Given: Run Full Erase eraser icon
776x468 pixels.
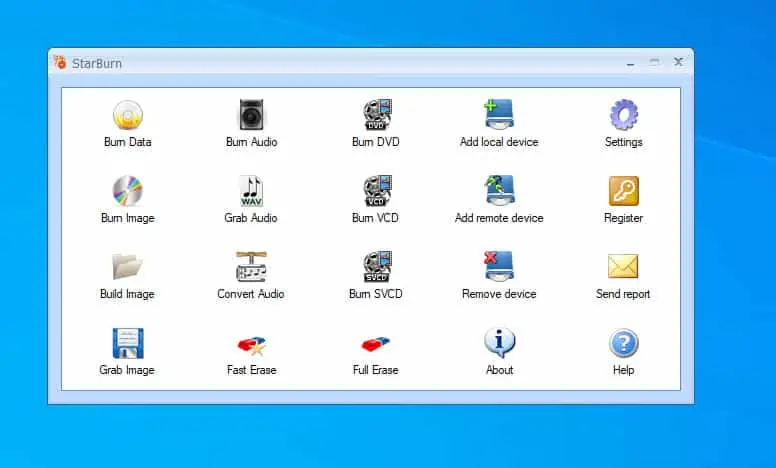Looking at the screenshot, I should pyautogui.click(x=376, y=344).
